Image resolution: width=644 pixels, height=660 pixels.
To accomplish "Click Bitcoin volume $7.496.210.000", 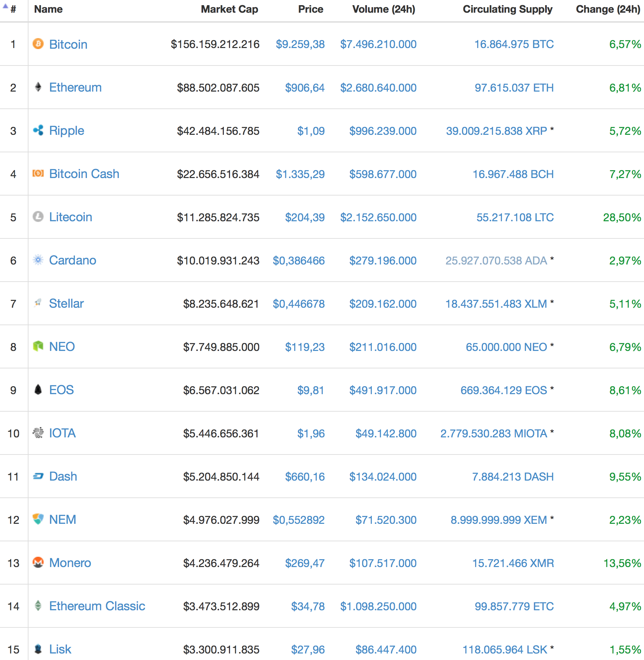I will (x=378, y=45).
